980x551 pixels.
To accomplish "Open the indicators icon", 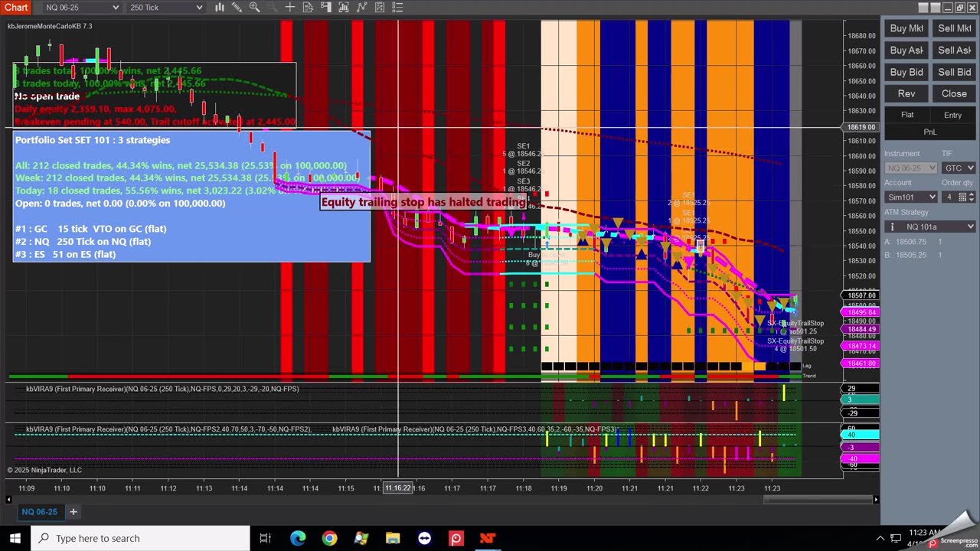I will pyautogui.click(x=361, y=8).
